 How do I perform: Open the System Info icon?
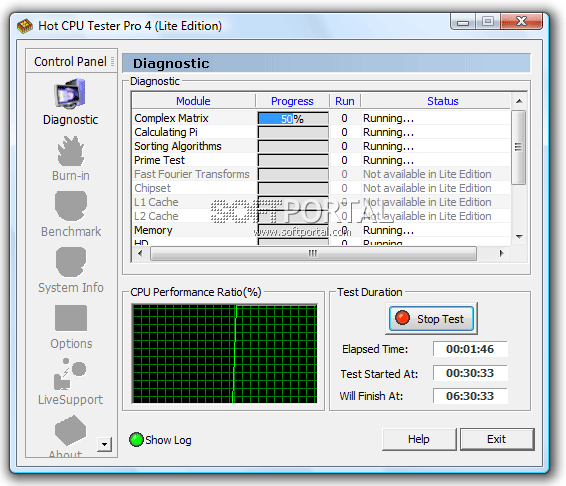tap(71, 262)
